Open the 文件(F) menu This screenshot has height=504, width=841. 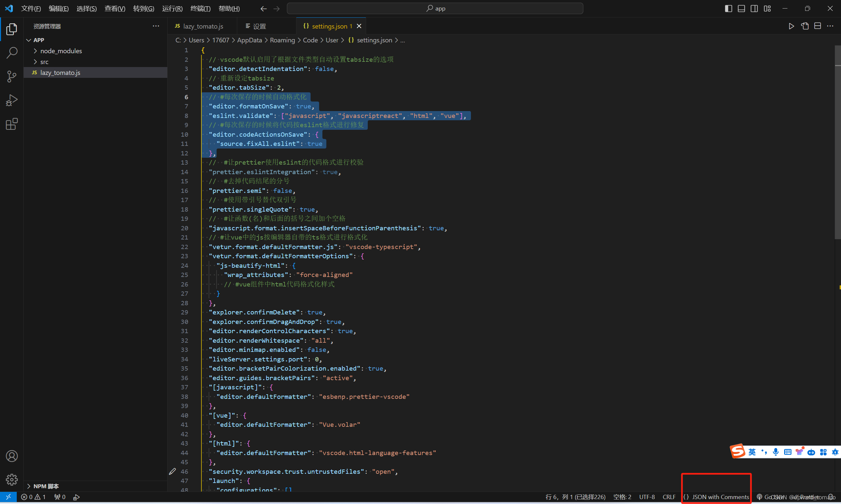pyautogui.click(x=31, y=8)
